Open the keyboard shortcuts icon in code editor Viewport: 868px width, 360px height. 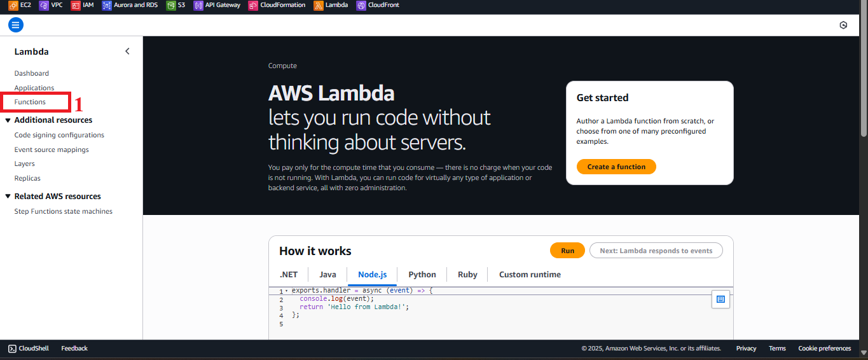[x=720, y=299]
